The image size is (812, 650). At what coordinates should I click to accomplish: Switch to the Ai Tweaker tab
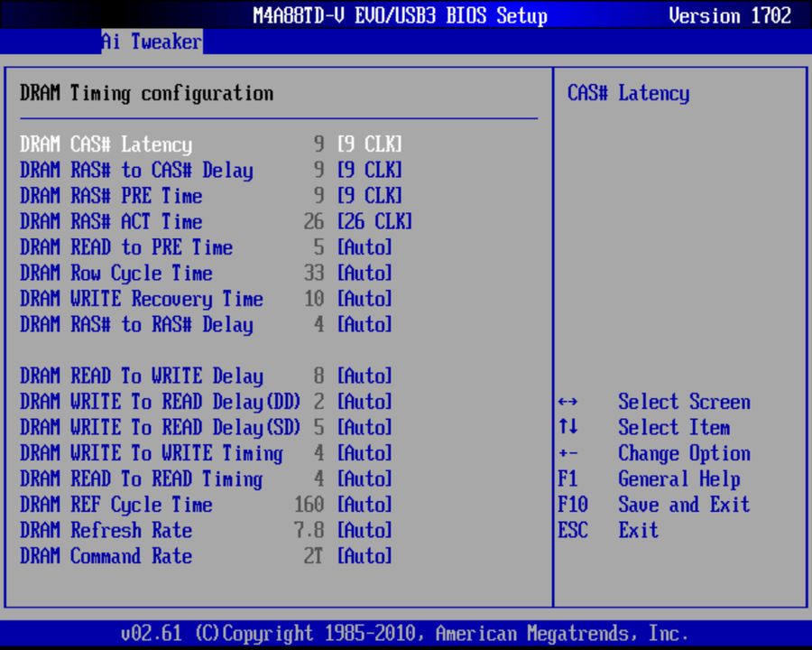pyautogui.click(x=151, y=41)
